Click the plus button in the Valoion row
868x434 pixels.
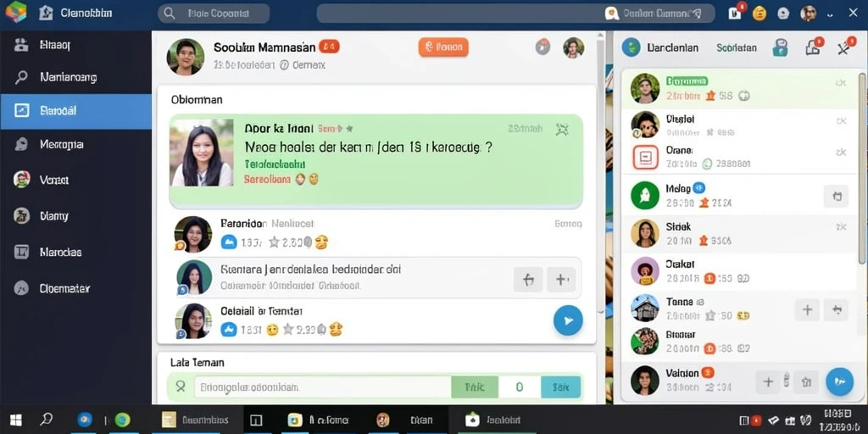point(768,381)
